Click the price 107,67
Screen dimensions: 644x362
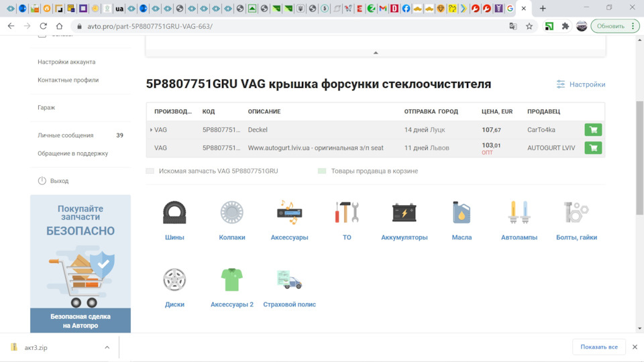(x=491, y=129)
